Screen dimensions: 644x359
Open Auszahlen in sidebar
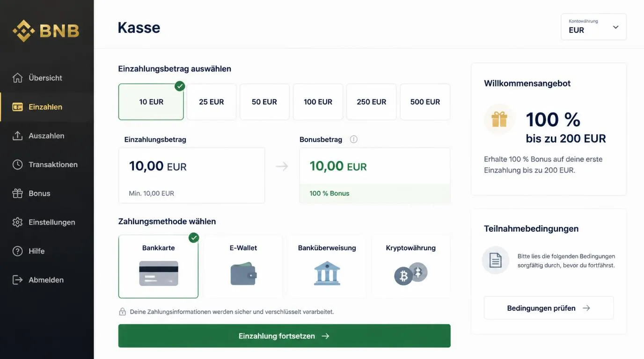[47, 136]
